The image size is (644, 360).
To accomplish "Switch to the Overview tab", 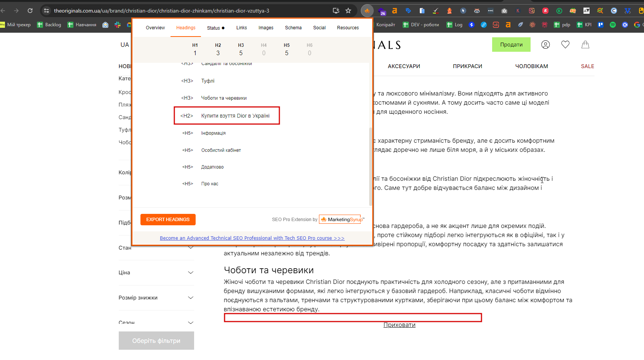I will point(155,28).
